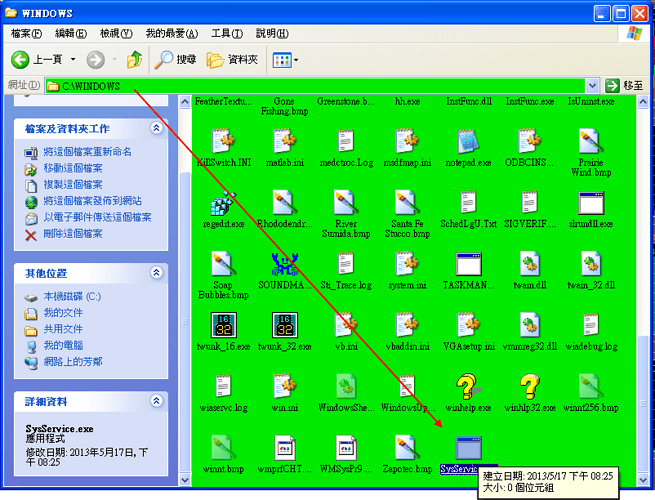The height and width of the screenshot is (500, 655).
Task: Open 本機磁碟 (C:) link
Action: (x=72, y=296)
